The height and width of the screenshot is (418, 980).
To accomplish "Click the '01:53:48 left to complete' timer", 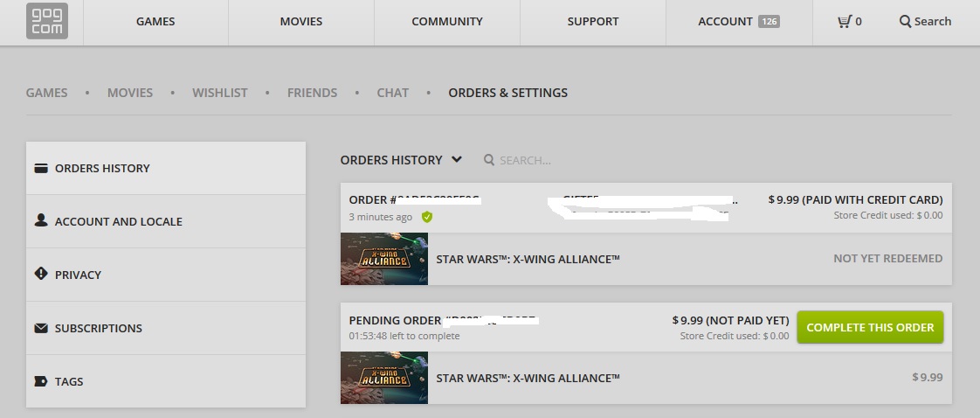I will [x=404, y=336].
